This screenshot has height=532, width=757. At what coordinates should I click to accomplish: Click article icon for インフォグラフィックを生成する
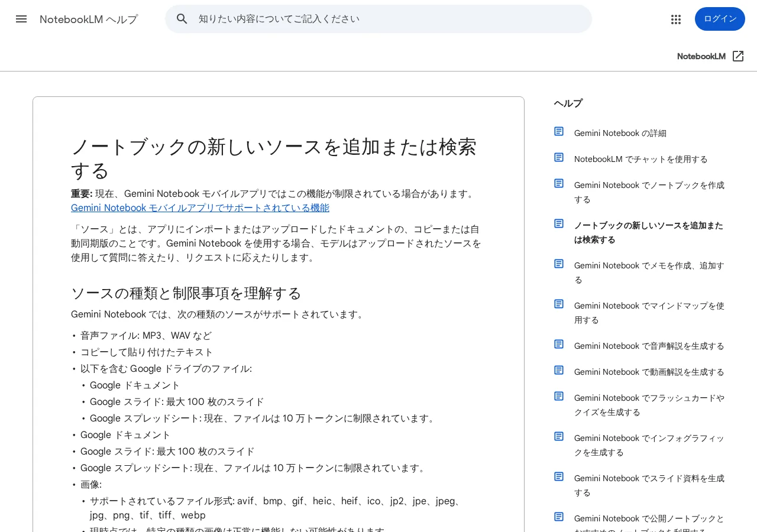(559, 436)
